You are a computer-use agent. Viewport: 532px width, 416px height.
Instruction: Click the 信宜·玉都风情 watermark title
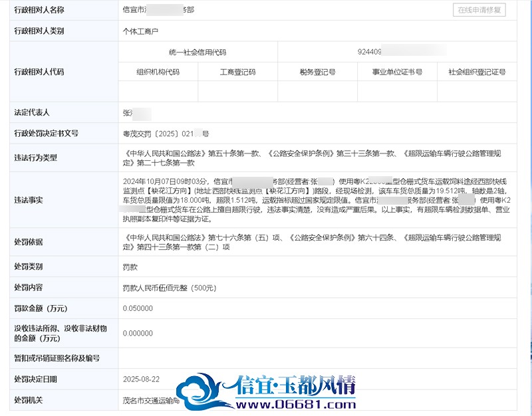(x=295, y=385)
